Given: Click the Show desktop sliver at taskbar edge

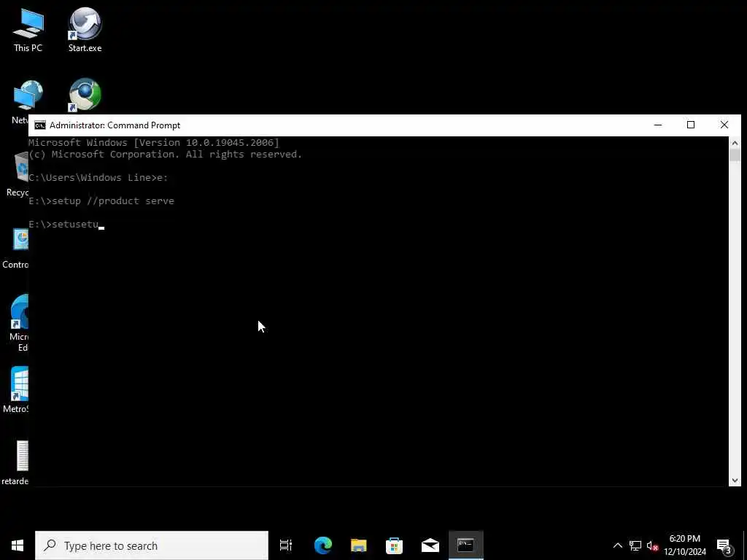Looking at the screenshot, I should click(745, 545).
